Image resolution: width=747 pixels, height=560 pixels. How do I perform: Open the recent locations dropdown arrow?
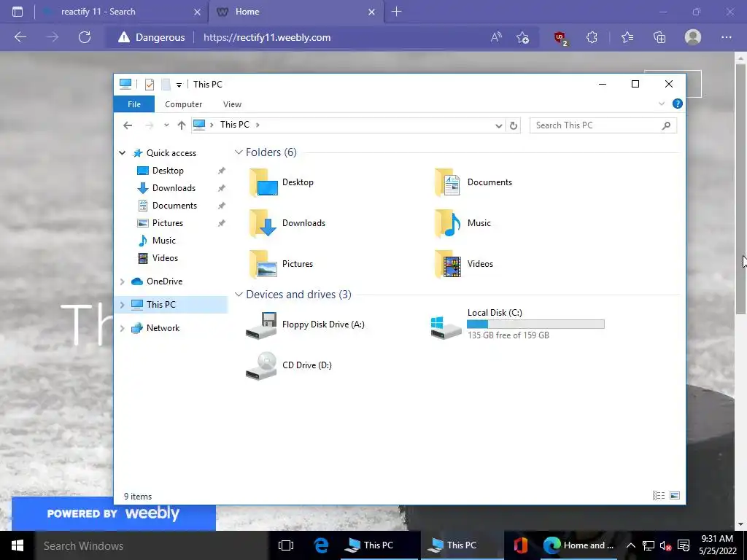coord(166,125)
